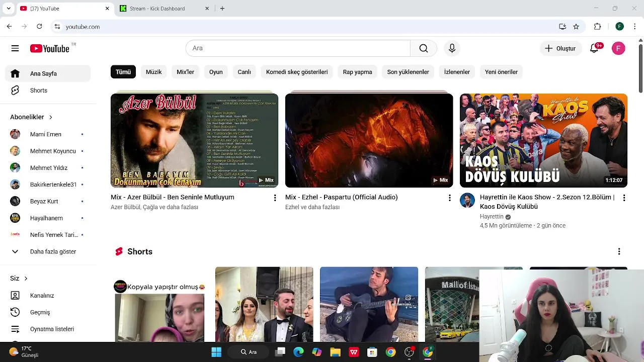This screenshot has height=362, width=644.
Task: Select the Rap yapma chip
Action: (x=357, y=72)
